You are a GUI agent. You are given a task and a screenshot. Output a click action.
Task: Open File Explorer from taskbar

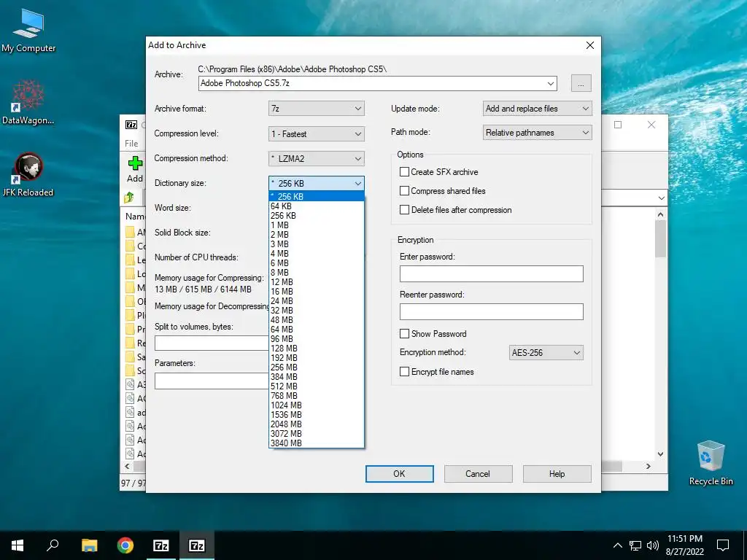pyautogui.click(x=89, y=545)
